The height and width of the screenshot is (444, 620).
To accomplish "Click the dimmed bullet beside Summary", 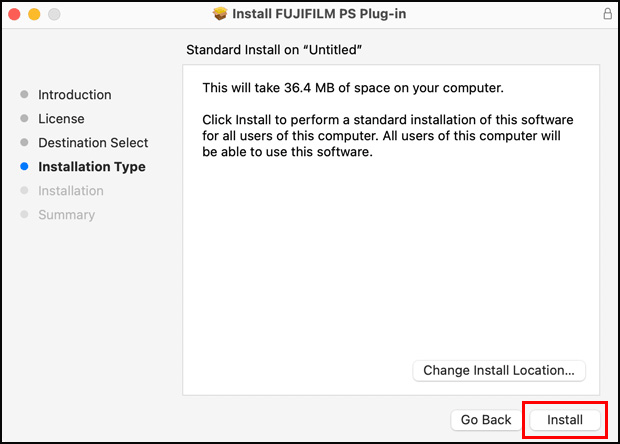I will (25, 215).
